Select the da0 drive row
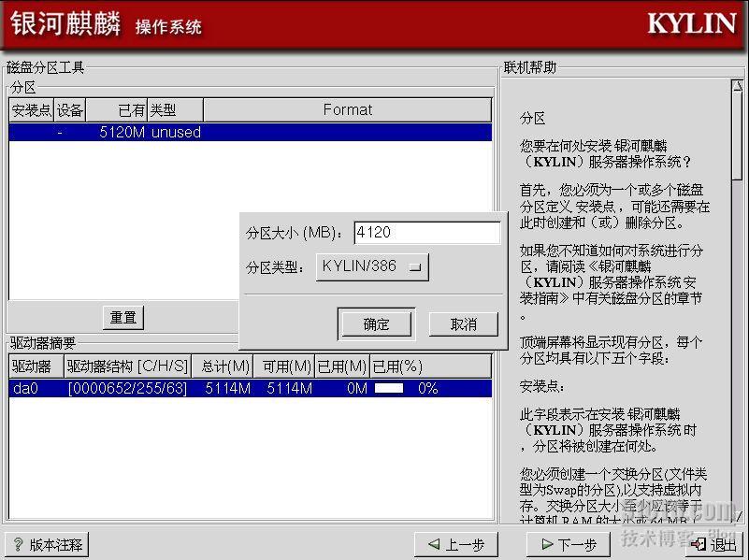749x560 pixels. point(250,388)
